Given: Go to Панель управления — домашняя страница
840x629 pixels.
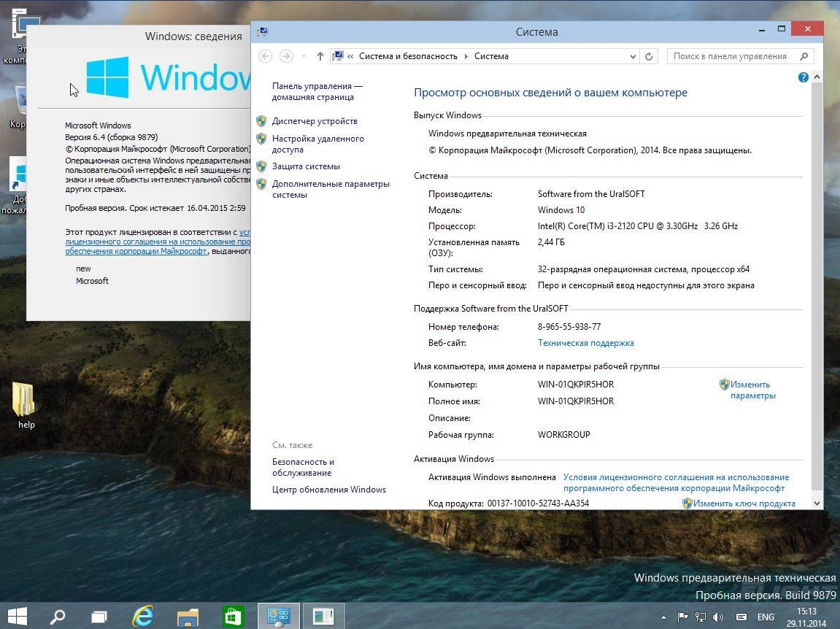Looking at the screenshot, I should pos(317,91).
